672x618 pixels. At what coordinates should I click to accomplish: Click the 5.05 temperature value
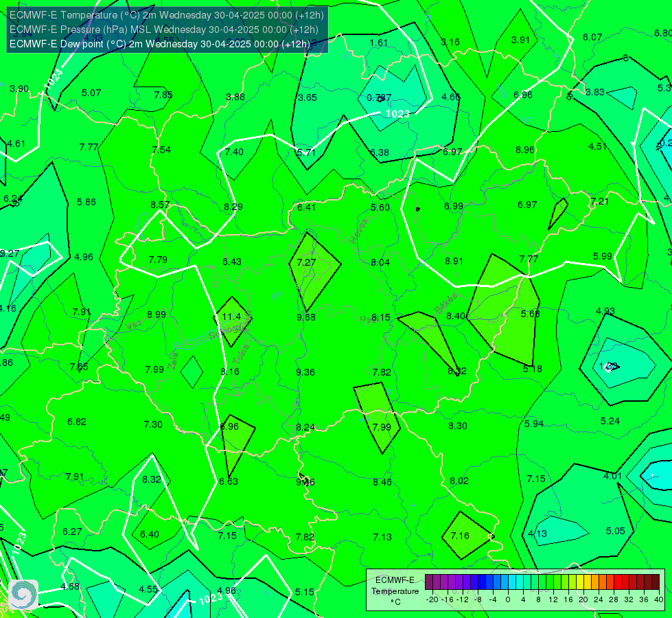(x=616, y=531)
